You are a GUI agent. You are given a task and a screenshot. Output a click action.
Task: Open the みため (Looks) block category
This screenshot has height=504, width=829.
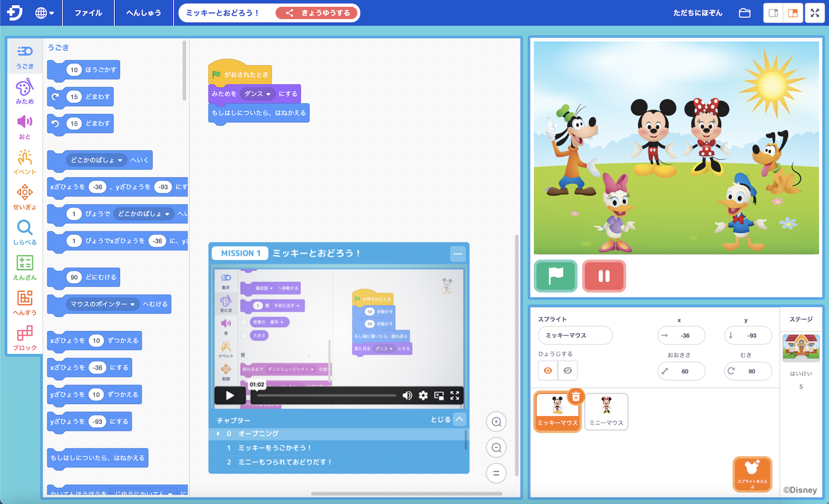click(x=24, y=92)
